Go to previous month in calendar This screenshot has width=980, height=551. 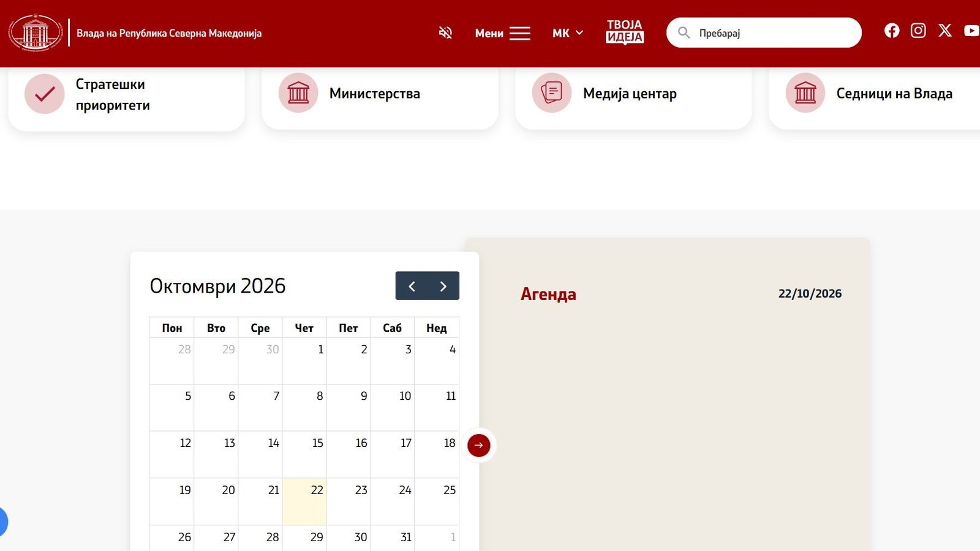click(412, 286)
